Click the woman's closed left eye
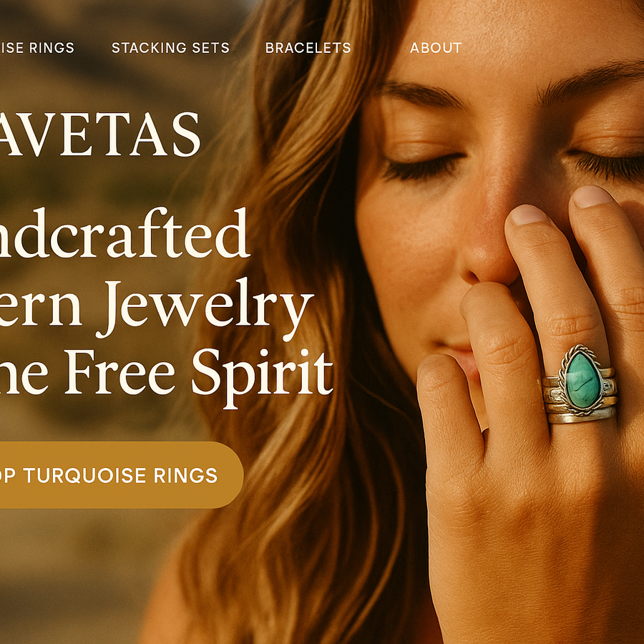This screenshot has width=644, height=644. coord(421,167)
